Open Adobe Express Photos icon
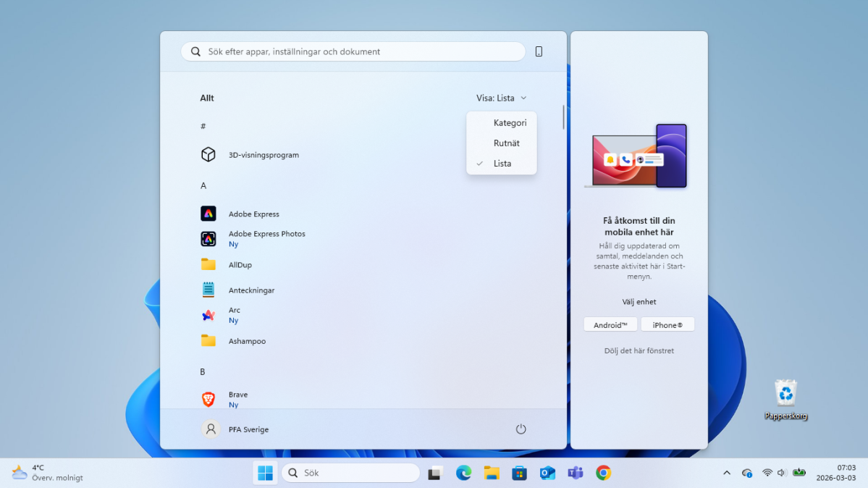The width and height of the screenshot is (868, 488). tap(208, 239)
